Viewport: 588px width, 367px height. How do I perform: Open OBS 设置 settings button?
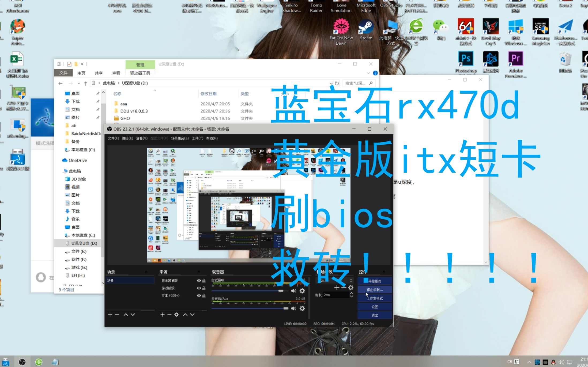[375, 307]
